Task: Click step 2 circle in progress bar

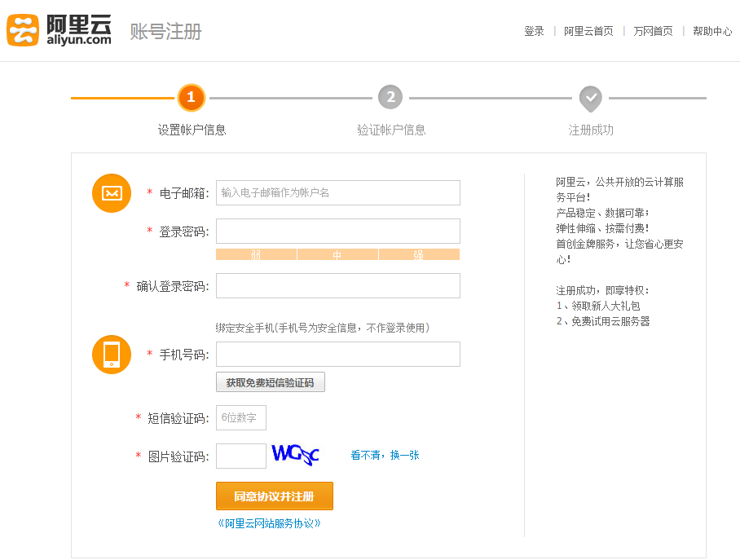Action: click(390, 98)
